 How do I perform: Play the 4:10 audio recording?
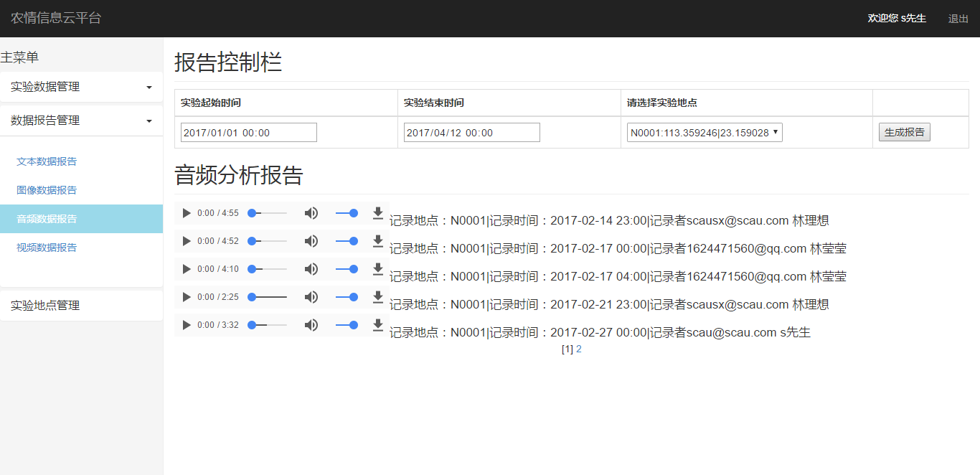pyautogui.click(x=187, y=269)
